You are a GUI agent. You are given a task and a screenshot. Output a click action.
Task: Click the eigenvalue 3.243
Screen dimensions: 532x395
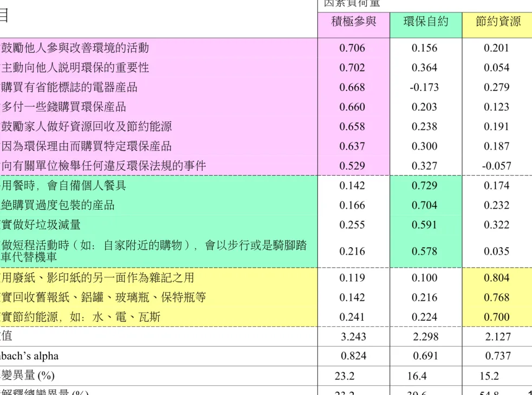point(354,336)
